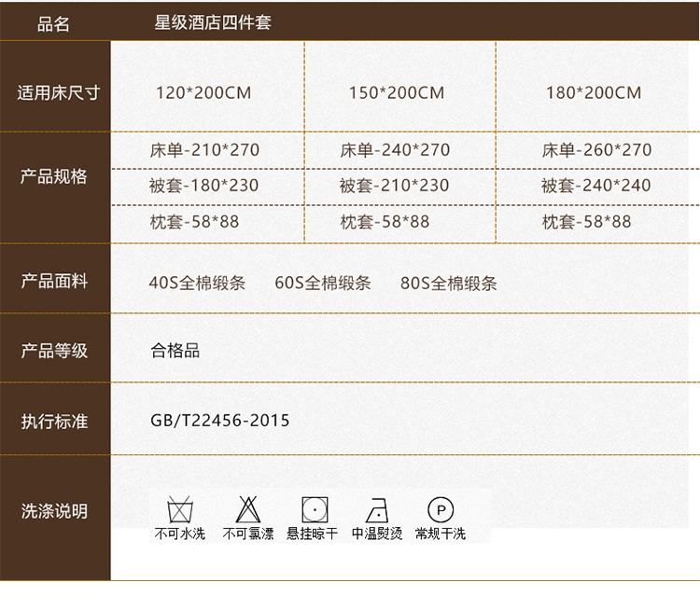Click the product name 星级酒店四件套
Image resolution: width=700 pixels, height=610 pixels.
[213, 22]
